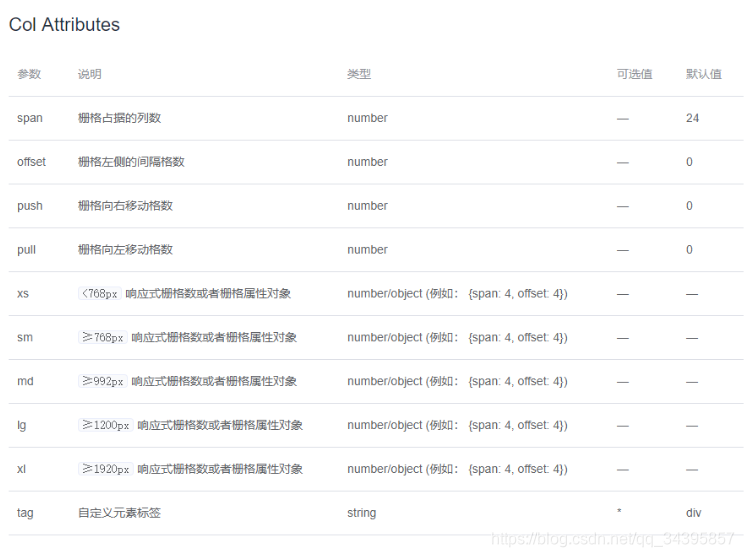Click the 'push' parameter cell
The image size is (744, 557).
tap(30, 206)
